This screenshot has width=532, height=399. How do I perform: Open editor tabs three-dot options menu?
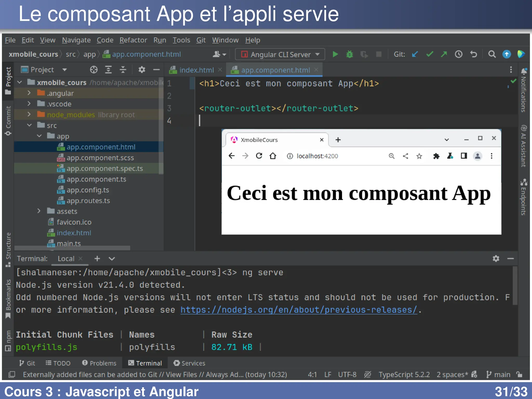point(511,70)
